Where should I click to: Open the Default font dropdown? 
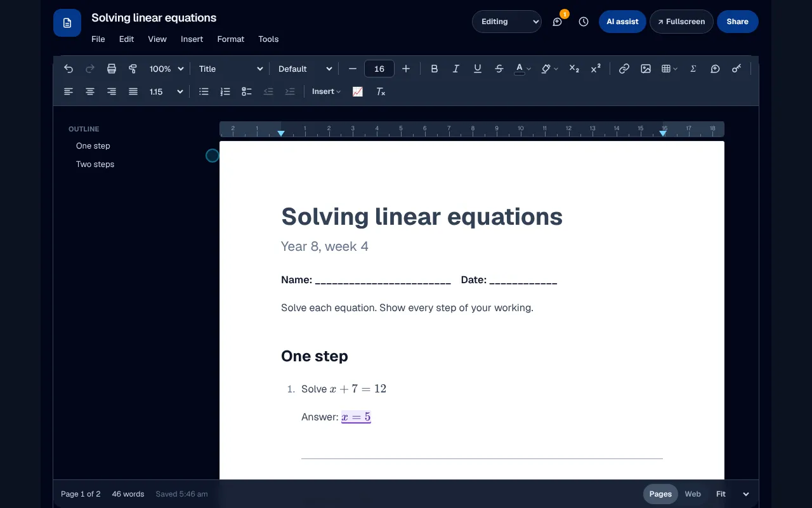coord(305,69)
